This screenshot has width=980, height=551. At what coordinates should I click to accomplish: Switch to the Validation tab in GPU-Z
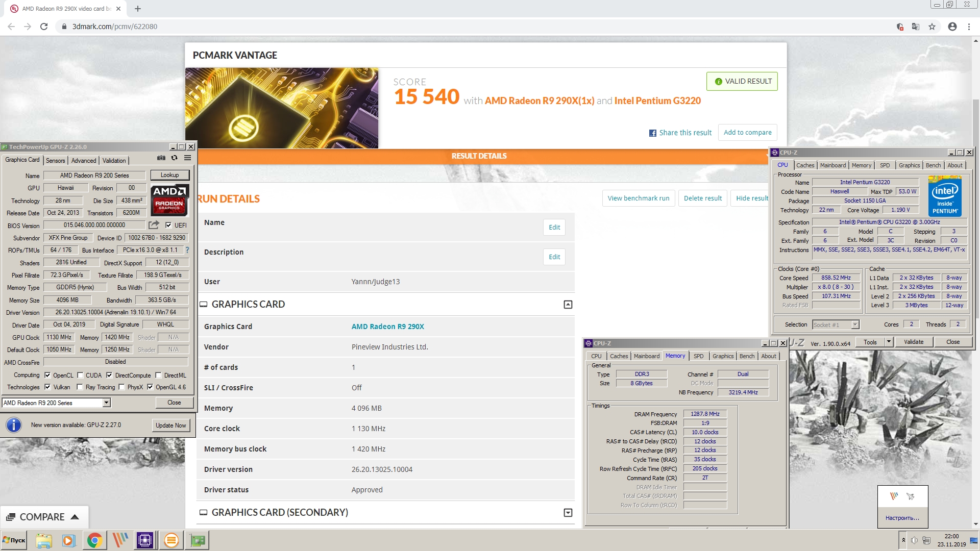click(x=114, y=161)
